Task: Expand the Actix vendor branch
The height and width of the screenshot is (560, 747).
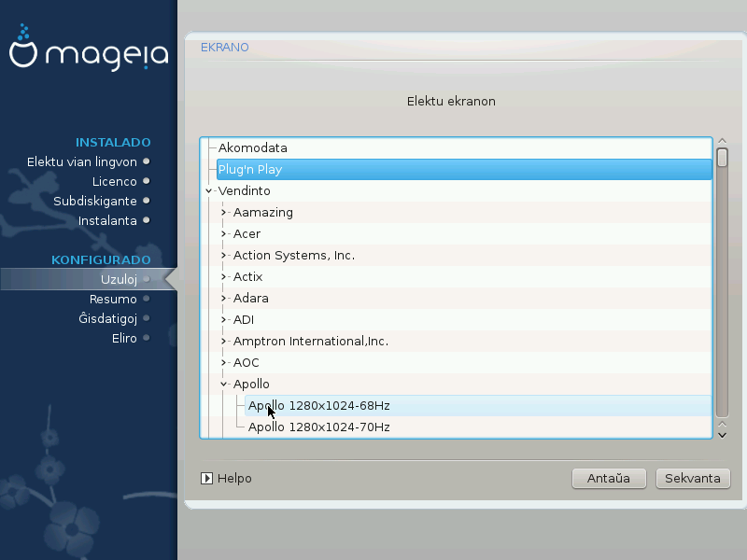Action: click(x=223, y=276)
